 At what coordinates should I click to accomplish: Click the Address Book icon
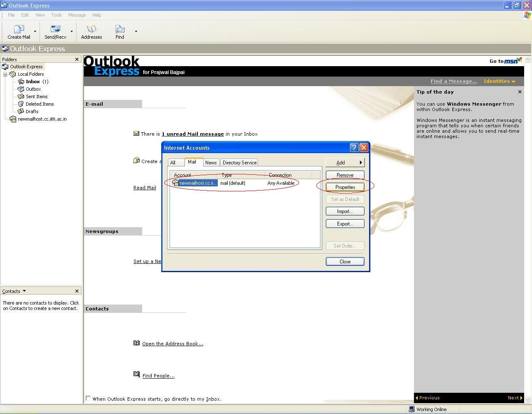(x=136, y=343)
